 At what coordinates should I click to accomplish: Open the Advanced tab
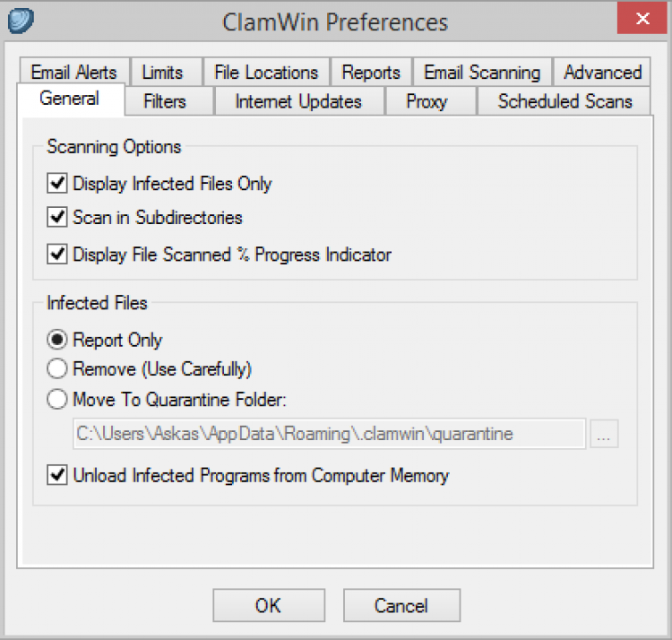point(602,73)
